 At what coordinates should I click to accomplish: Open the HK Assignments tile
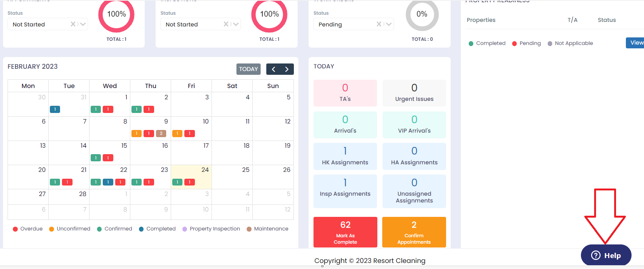[345, 156]
